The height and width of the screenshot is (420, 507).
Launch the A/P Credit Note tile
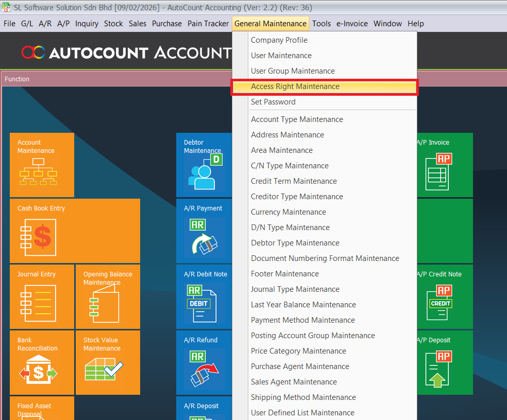(x=444, y=296)
